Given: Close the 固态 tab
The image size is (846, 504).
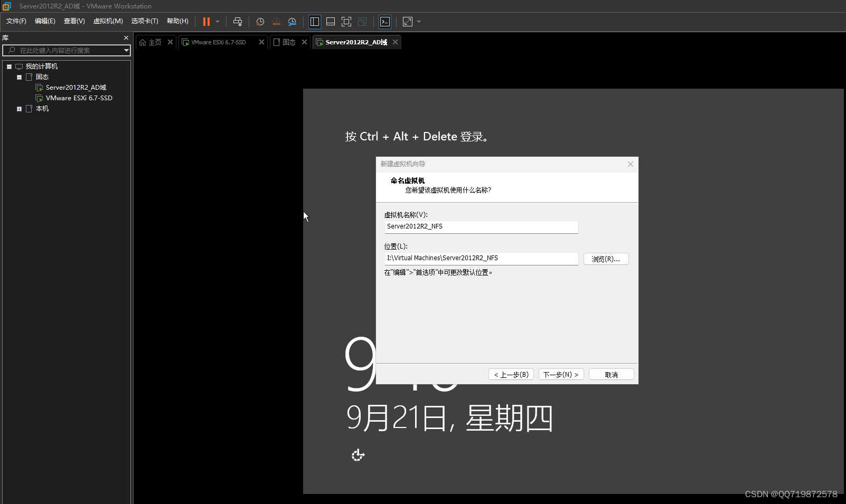Looking at the screenshot, I should pos(304,42).
